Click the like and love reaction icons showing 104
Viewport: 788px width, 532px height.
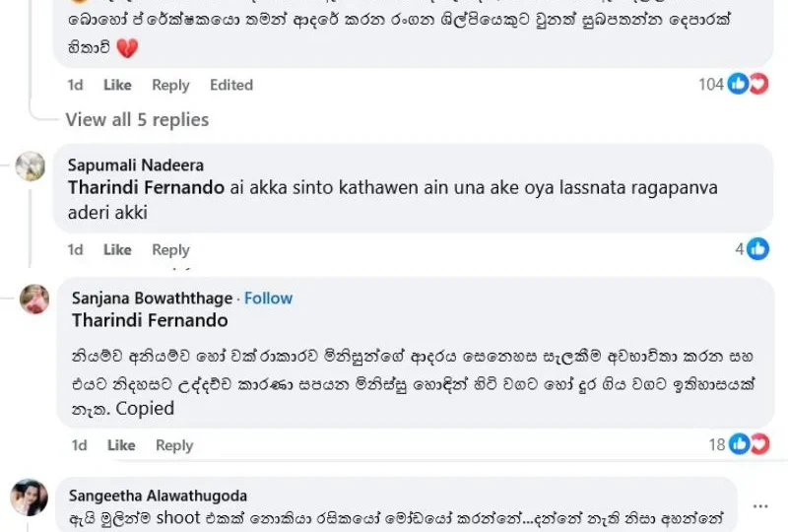coord(748,85)
